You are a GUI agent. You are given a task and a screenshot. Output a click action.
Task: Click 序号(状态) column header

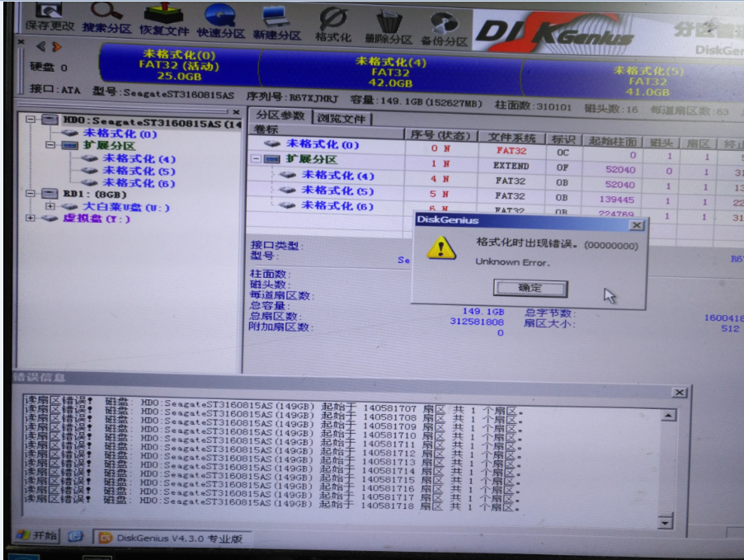click(x=440, y=135)
